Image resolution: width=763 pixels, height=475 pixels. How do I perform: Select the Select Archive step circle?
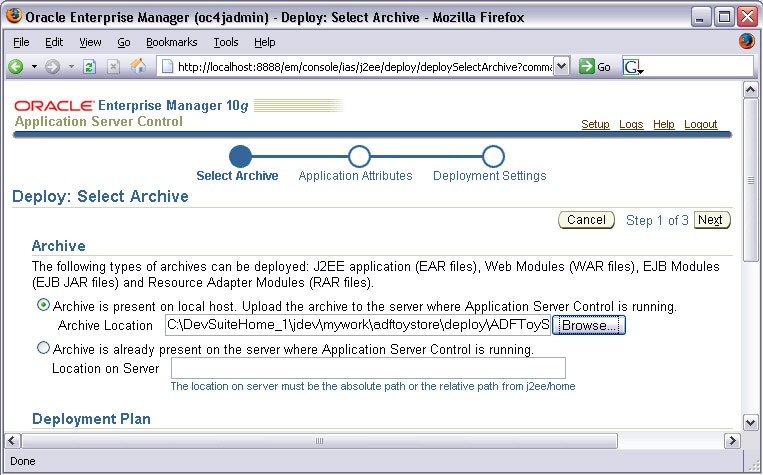pyautogui.click(x=240, y=156)
